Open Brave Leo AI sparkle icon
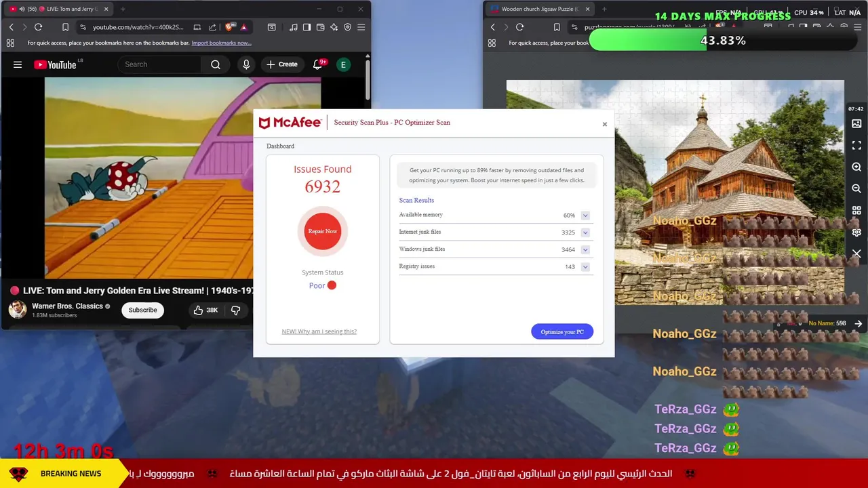This screenshot has height=488, width=868. [x=334, y=27]
